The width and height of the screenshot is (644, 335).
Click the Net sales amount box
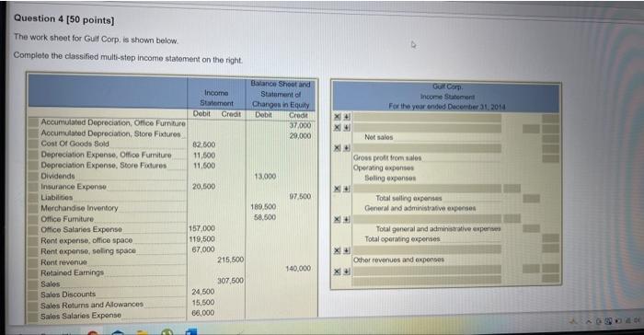[x=550, y=139]
